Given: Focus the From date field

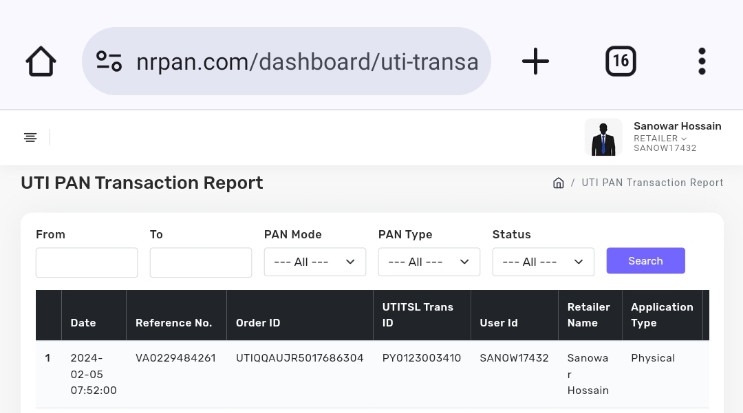Looking at the screenshot, I should click(x=87, y=262).
